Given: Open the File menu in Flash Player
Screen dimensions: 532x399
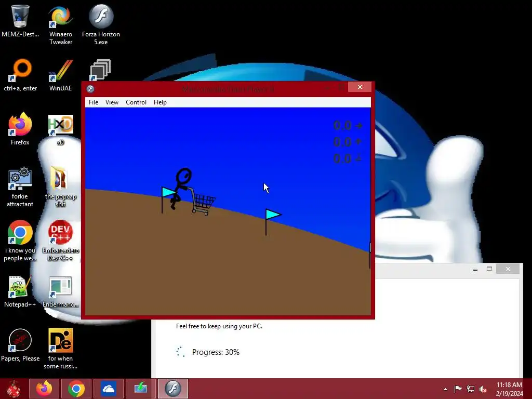Looking at the screenshot, I should point(94,102).
